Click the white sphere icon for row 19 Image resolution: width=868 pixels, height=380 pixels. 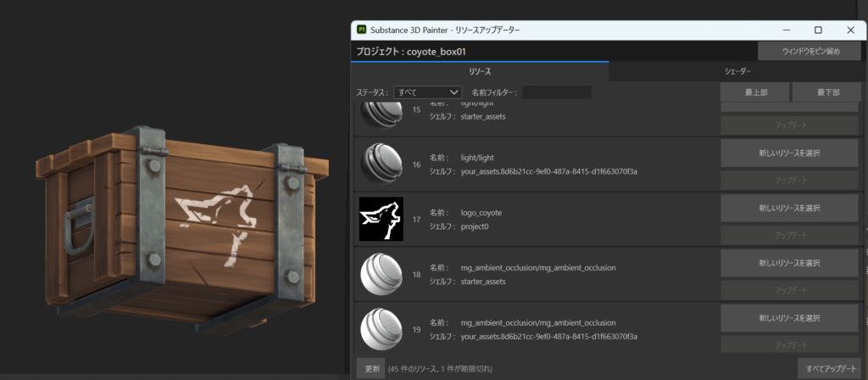click(381, 329)
